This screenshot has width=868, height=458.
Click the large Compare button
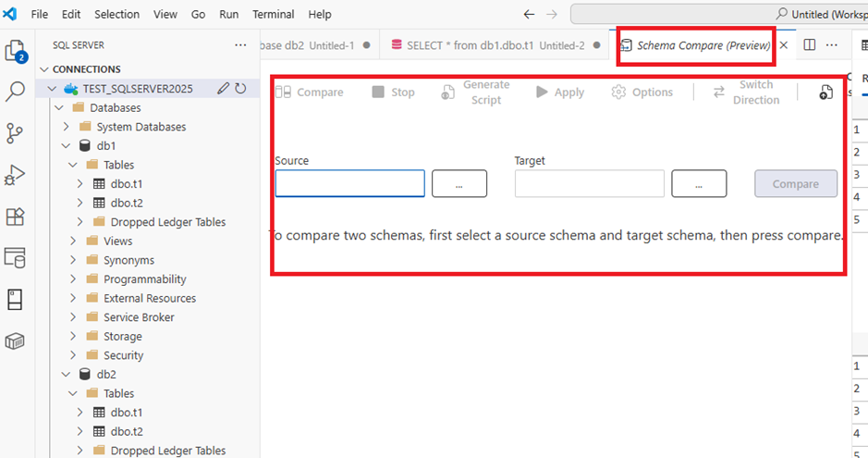pyautogui.click(x=796, y=183)
